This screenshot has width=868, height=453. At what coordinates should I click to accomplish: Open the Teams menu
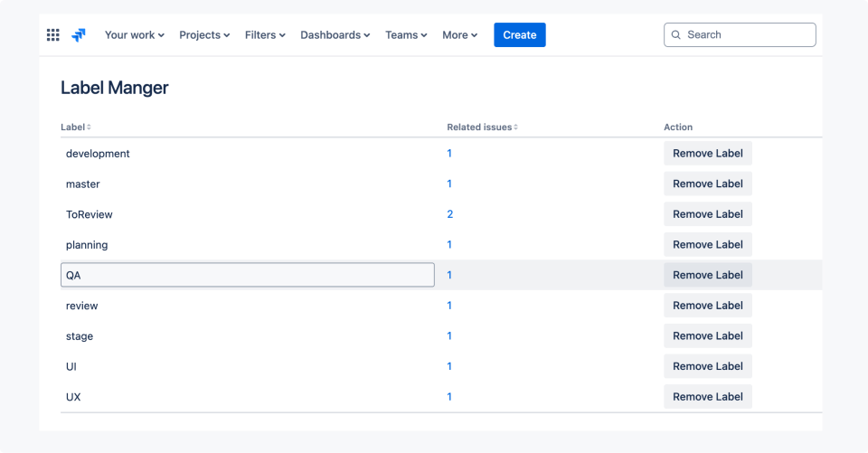[406, 35]
